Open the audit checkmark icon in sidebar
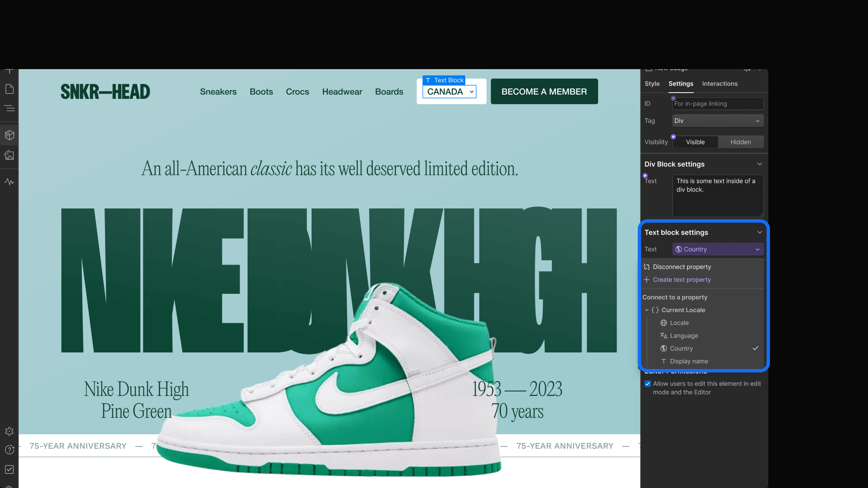Viewport: 868px width, 488px height. [x=9, y=469]
